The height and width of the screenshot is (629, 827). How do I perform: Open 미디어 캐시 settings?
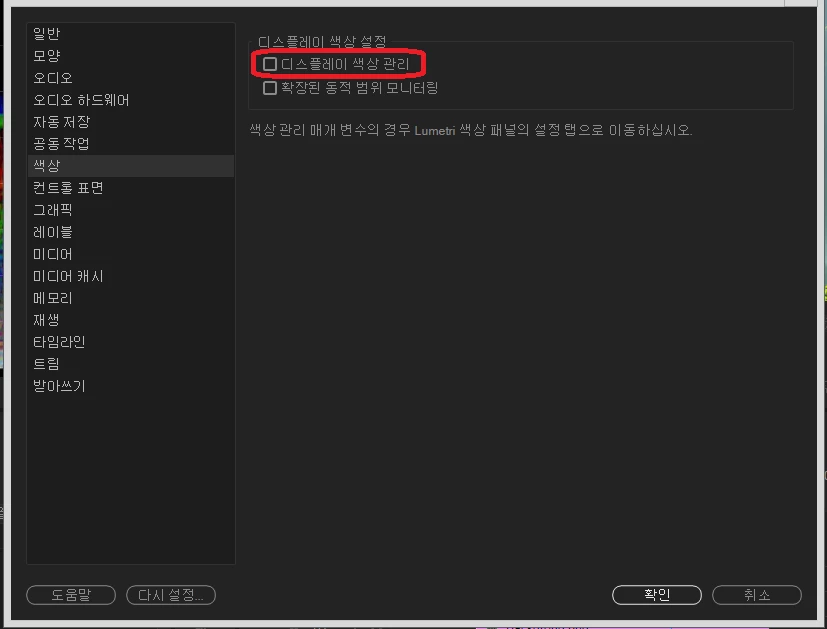tap(131, 276)
